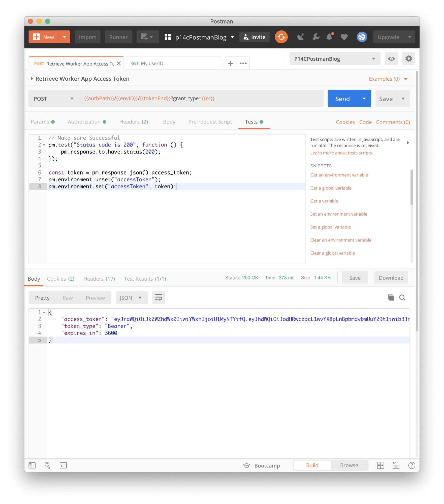
Task: Open the Authorization tab
Action: [x=87, y=122]
